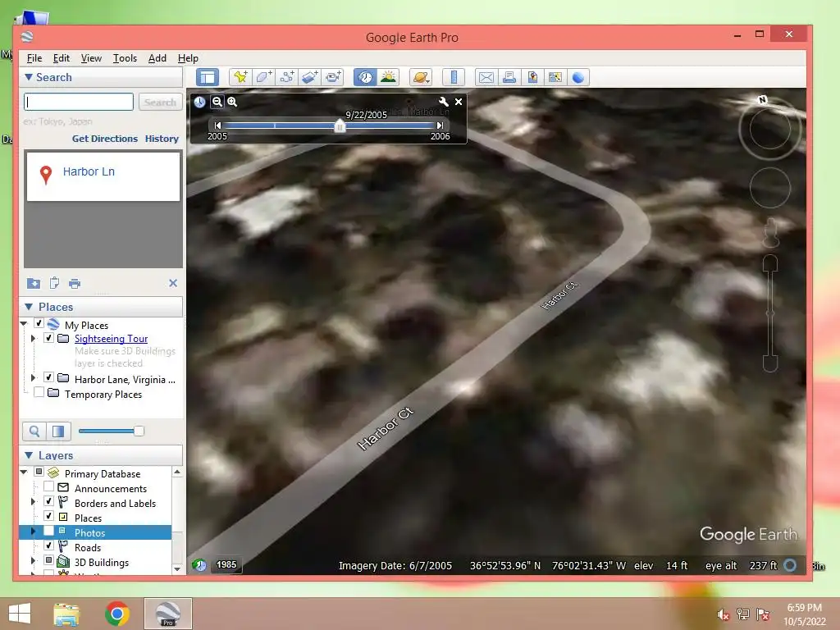Show sunlight across the landscape
840x630 pixels.
[x=388, y=77]
